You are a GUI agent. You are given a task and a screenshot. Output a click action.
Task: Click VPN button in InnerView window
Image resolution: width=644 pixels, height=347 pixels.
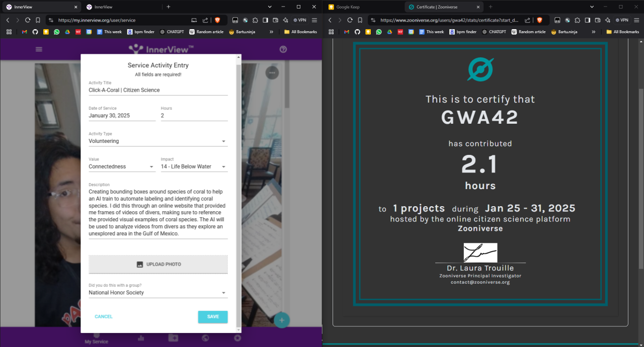point(300,20)
